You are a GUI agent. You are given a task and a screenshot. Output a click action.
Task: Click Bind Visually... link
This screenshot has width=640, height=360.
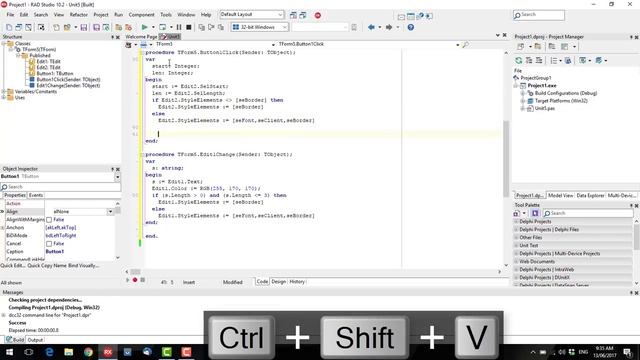point(84,266)
